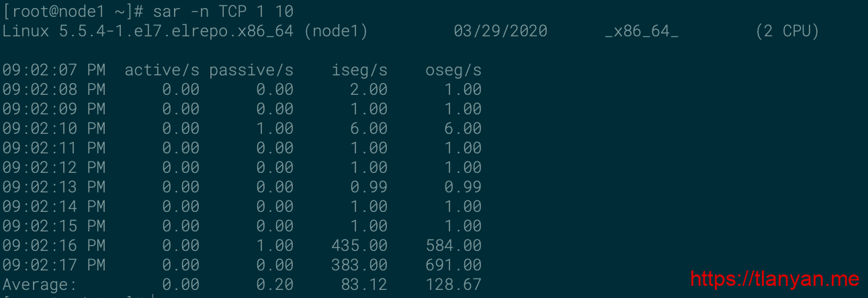Click the tlanyan.me watermark URL
This screenshot has width=868, height=298.
775,278
